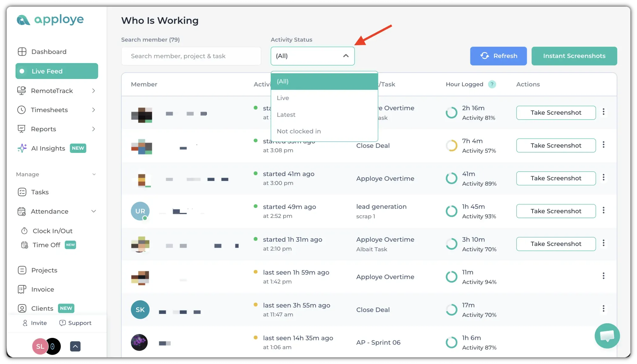The height and width of the screenshot is (364, 637).
Task: Collapse the Attendance section chevron
Action: click(93, 211)
